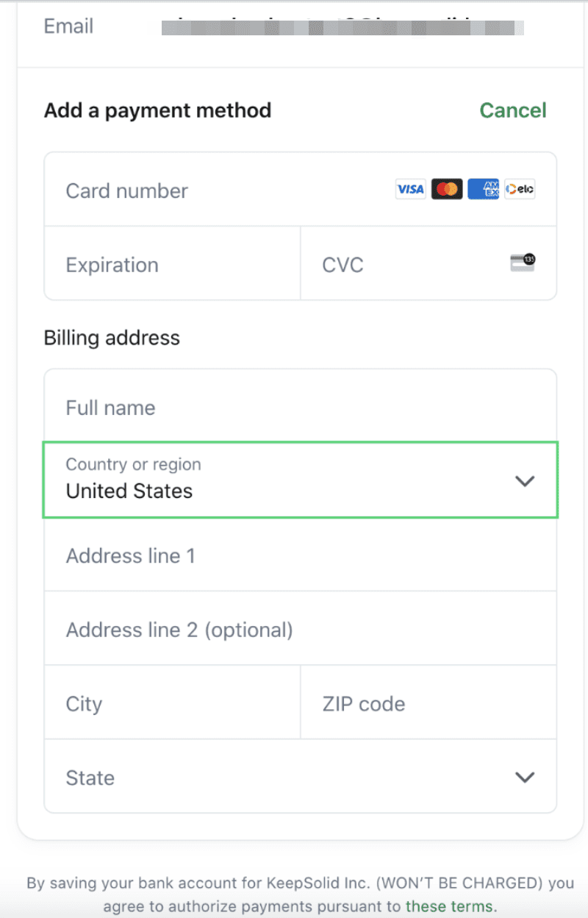Focus the Card number field
Viewport: 588px width, 918px height.
[220, 191]
